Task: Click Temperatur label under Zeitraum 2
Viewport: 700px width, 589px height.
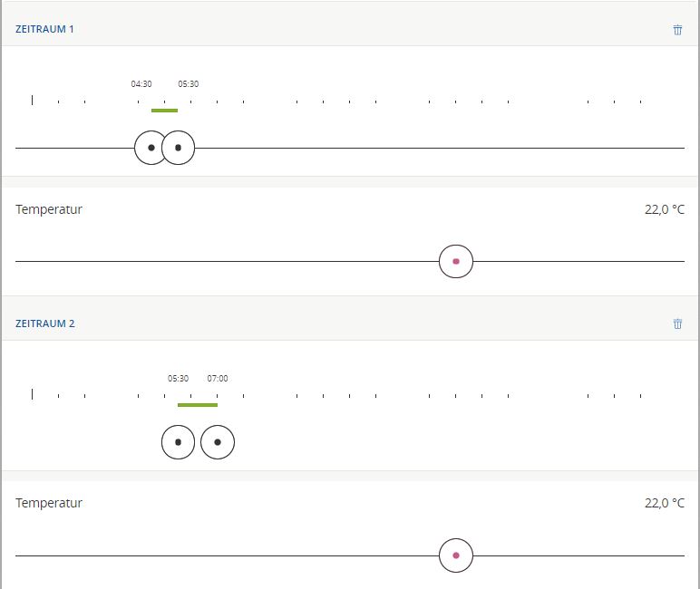Action: click(49, 503)
